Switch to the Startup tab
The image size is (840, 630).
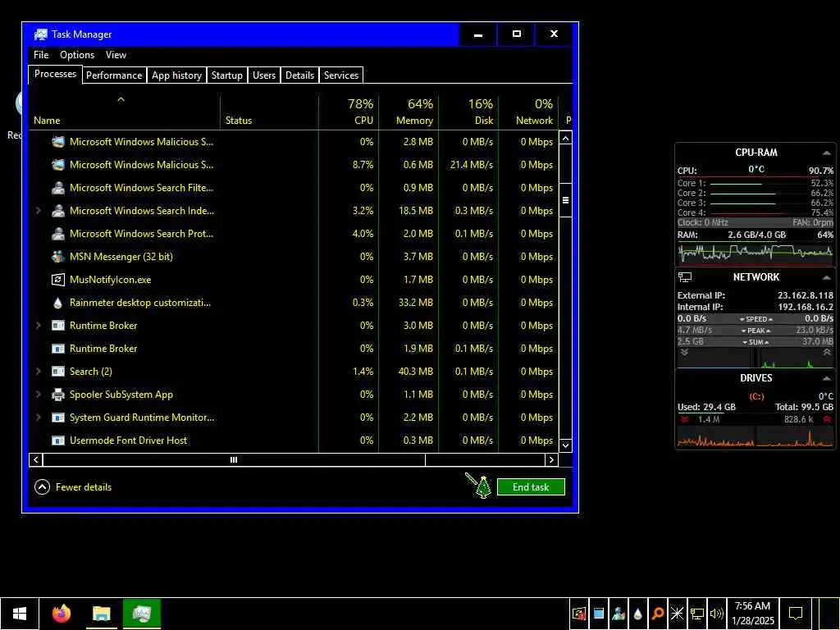click(226, 75)
